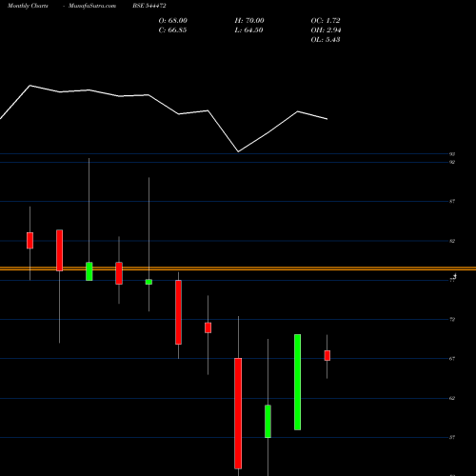Image resolution: width=476 pixels, height=476 pixels.
Task: Click the "OL: 5.43" reading
Action: tap(326, 40)
